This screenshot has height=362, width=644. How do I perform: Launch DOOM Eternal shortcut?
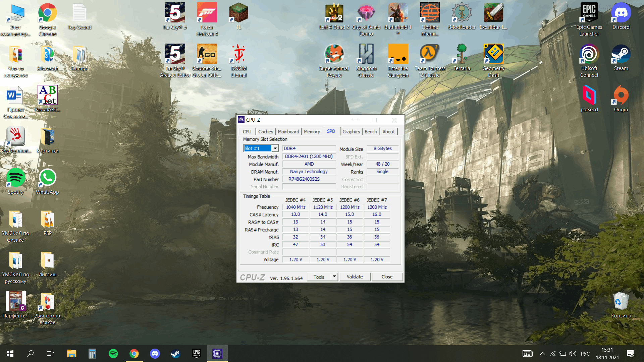tap(238, 61)
